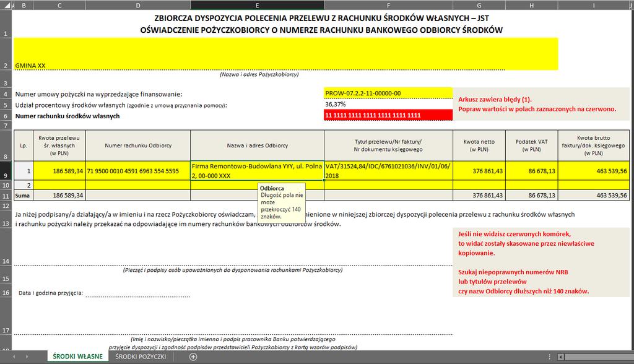Select row 11 header
Screen dimensions: 634x364
coord(6,196)
